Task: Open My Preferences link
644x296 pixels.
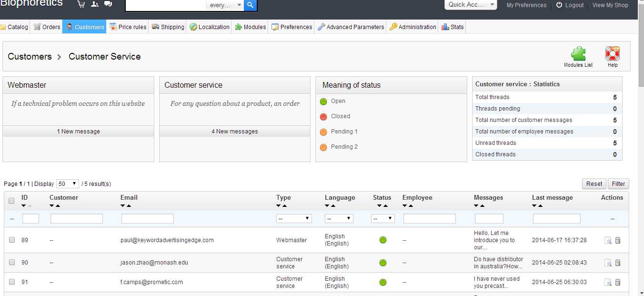Action: [526, 5]
